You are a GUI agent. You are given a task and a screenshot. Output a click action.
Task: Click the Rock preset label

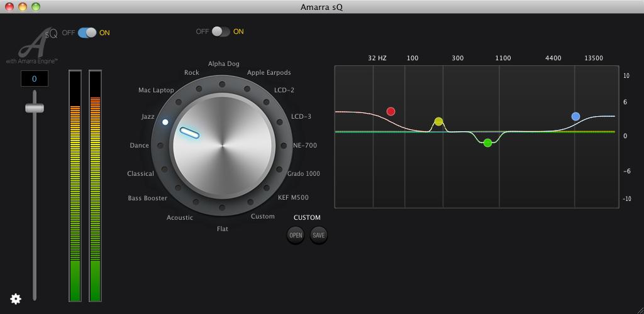click(x=191, y=73)
